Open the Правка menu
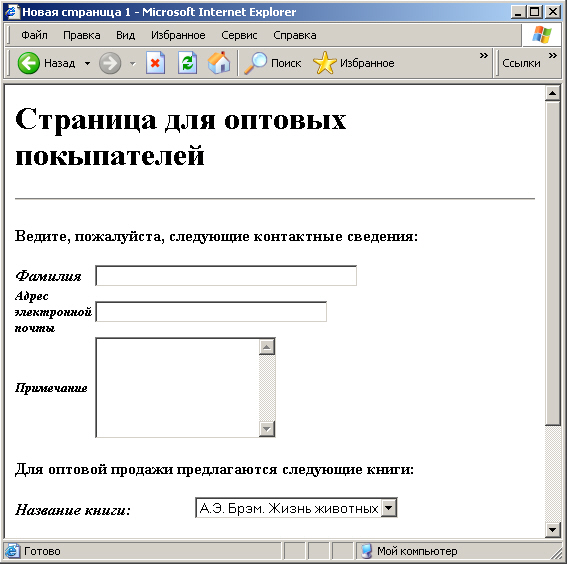567x564 pixels. [82, 35]
